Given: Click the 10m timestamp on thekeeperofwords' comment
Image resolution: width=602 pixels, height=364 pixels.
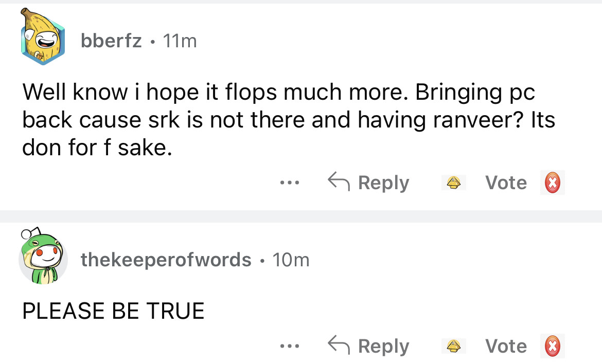Looking at the screenshot, I should [x=291, y=260].
